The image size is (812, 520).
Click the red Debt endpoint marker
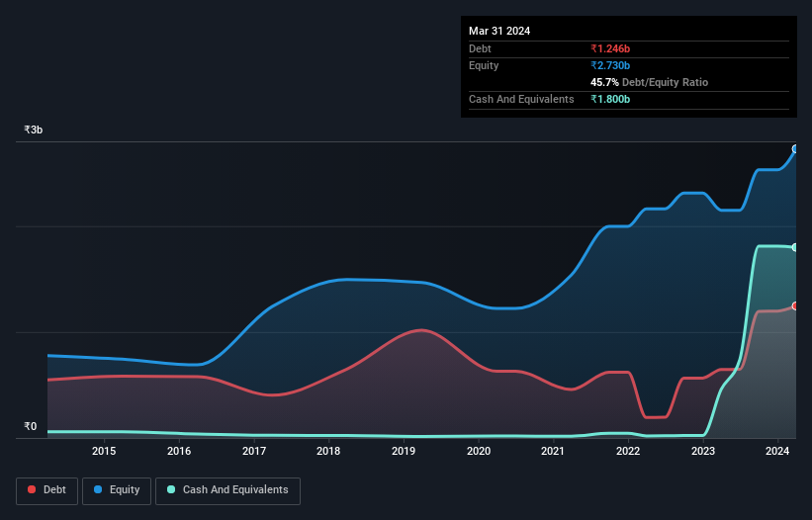[x=795, y=306]
